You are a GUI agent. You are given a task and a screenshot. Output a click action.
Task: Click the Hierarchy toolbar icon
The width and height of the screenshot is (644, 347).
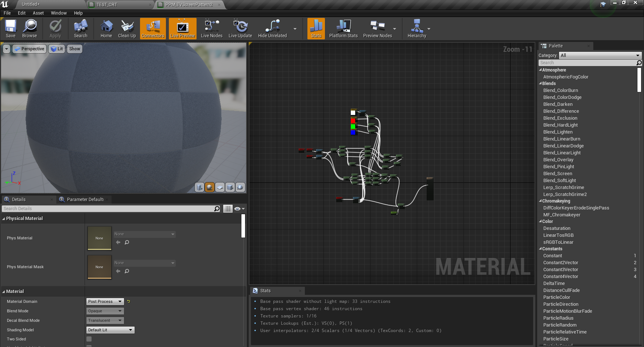(417, 28)
